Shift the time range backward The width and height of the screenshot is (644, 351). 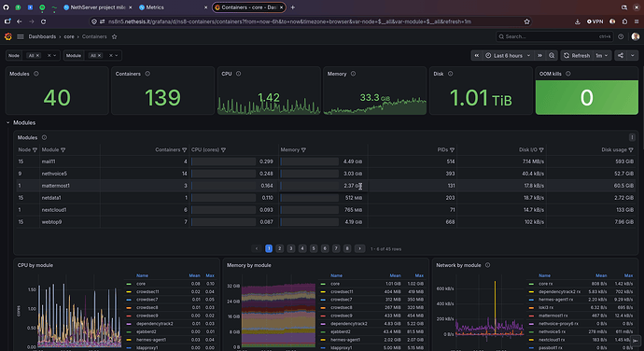click(x=476, y=55)
